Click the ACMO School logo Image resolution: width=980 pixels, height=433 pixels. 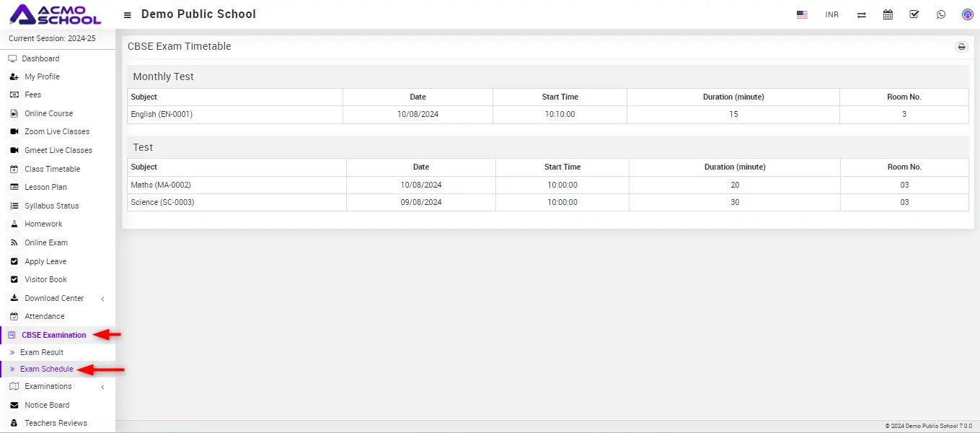coord(56,14)
